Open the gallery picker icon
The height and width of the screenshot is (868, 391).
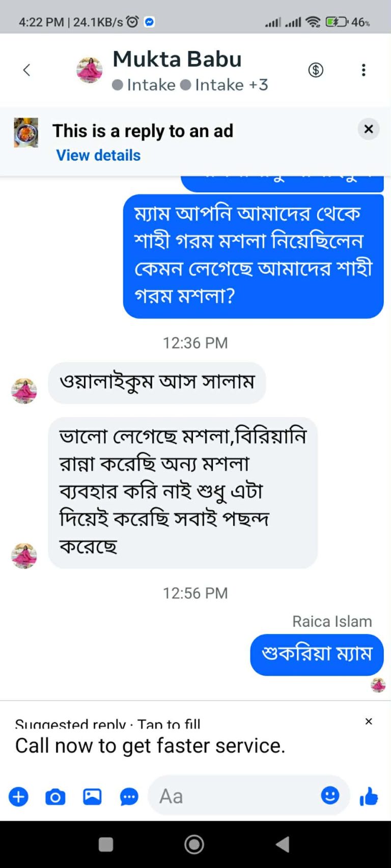click(x=92, y=797)
